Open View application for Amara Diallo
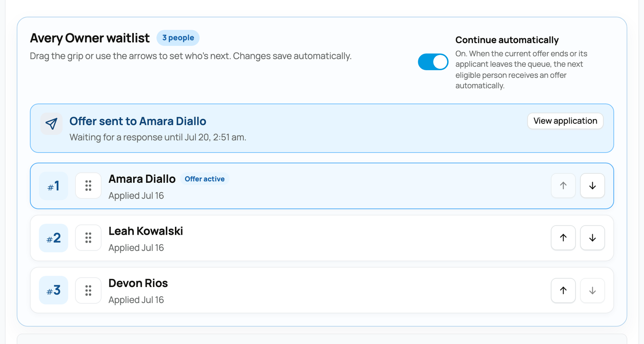Screen dimensions: 644x344 click(565, 121)
